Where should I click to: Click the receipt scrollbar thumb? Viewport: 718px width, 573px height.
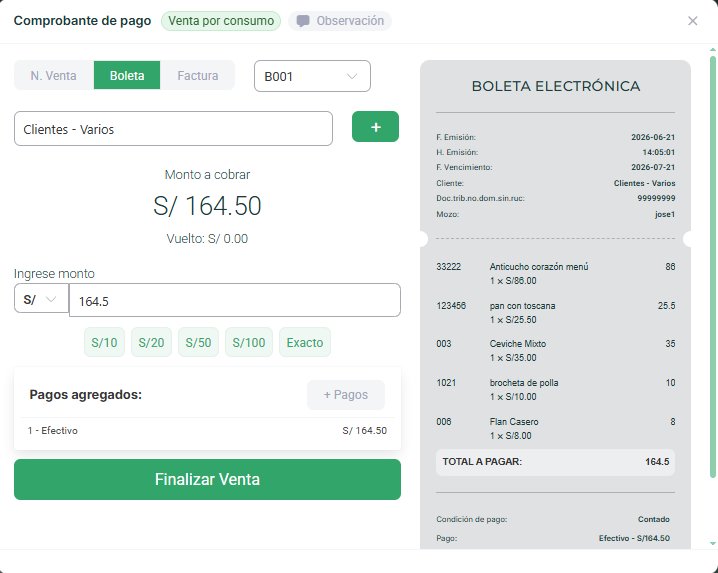(713, 267)
